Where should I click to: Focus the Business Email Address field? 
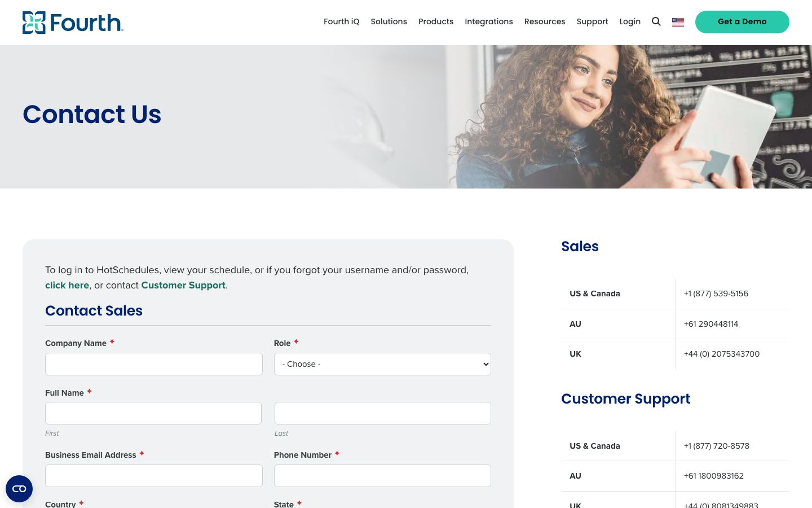(154, 476)
